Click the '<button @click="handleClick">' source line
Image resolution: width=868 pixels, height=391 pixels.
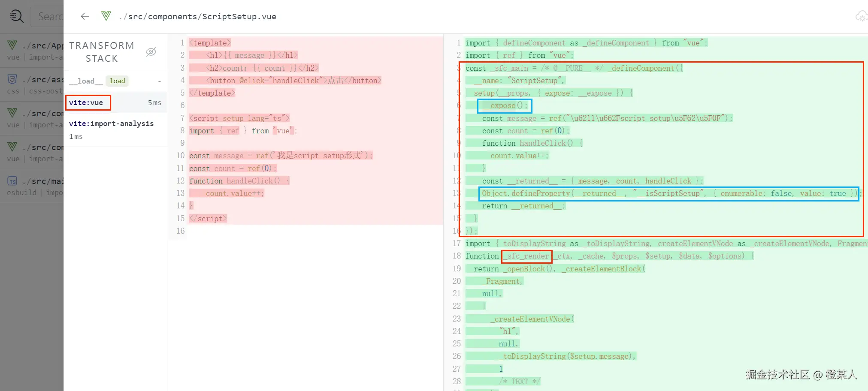294,81
